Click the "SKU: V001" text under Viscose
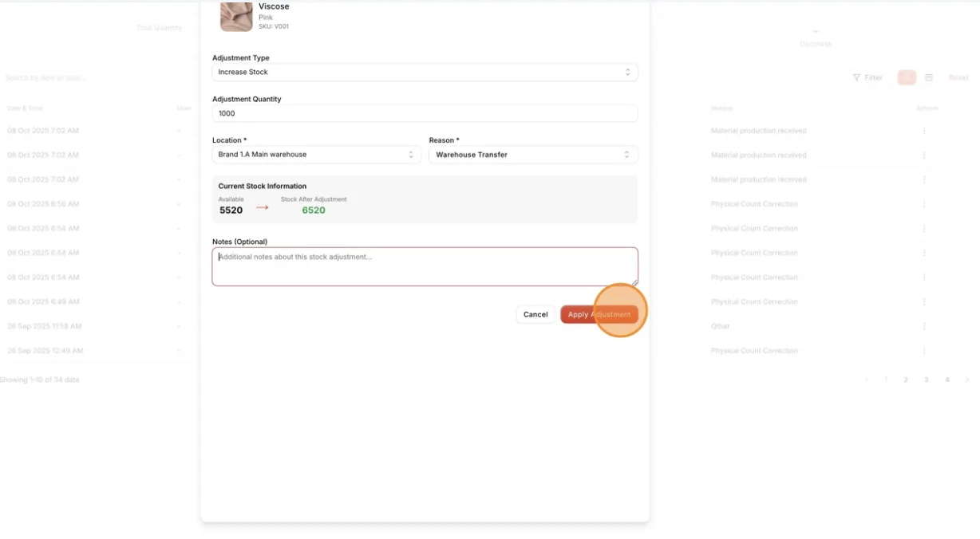Screen dimensions: 980x539 [274, 26]
